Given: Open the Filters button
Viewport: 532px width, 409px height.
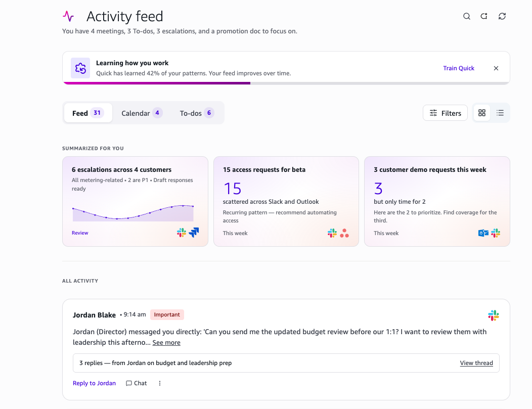Looking at the screenshot, I should pyautogui.click(x=445, y=113).
